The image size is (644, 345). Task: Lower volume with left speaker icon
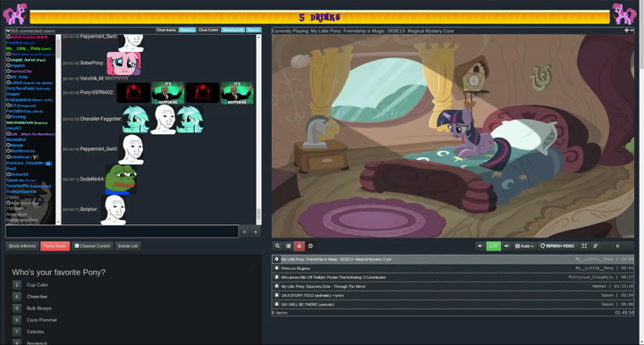pos(479,246)
